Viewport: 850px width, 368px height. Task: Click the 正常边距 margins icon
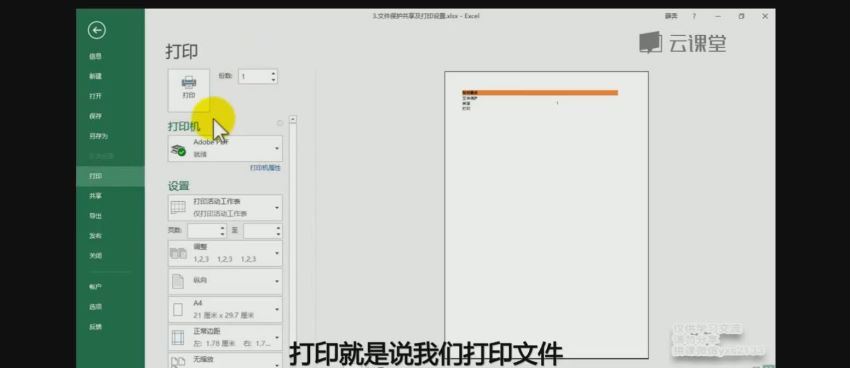coord(178,337)
